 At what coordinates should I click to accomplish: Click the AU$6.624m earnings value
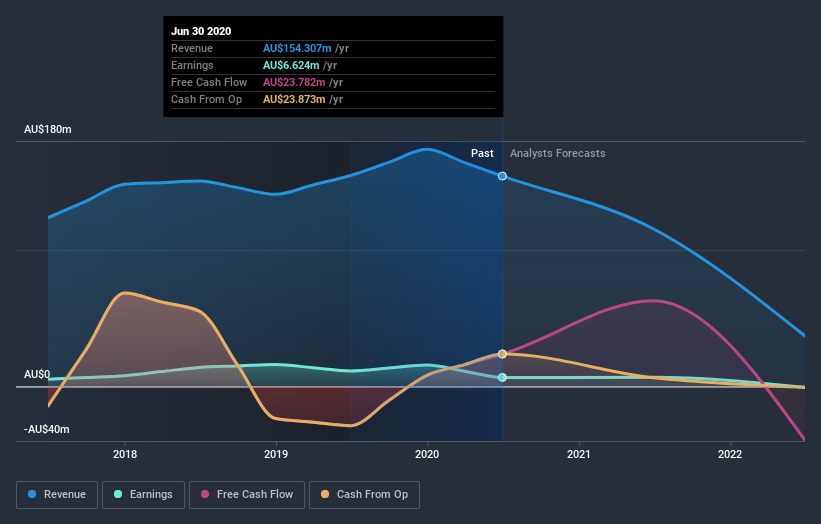coord(291,65)
